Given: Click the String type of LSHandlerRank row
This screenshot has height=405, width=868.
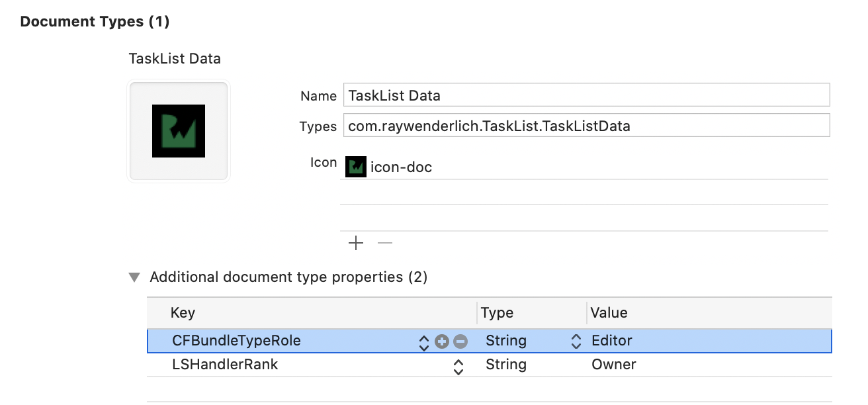Looking at the screenshot, I should [506, 365].
